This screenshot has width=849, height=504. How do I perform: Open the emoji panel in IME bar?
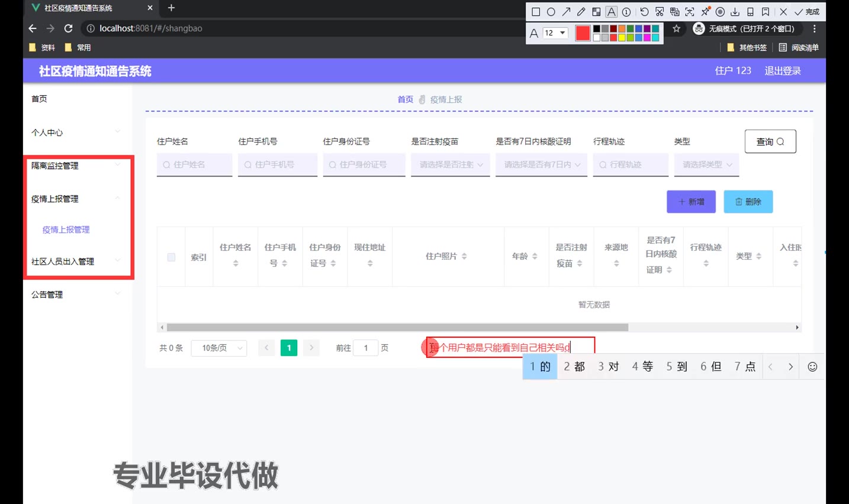click(812, 367)
